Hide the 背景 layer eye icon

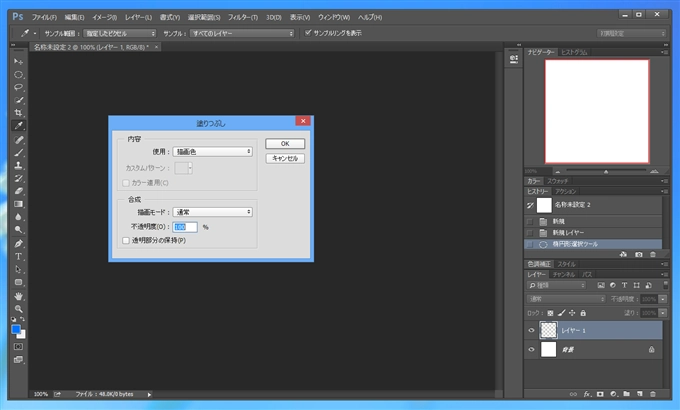coord(531,349)
